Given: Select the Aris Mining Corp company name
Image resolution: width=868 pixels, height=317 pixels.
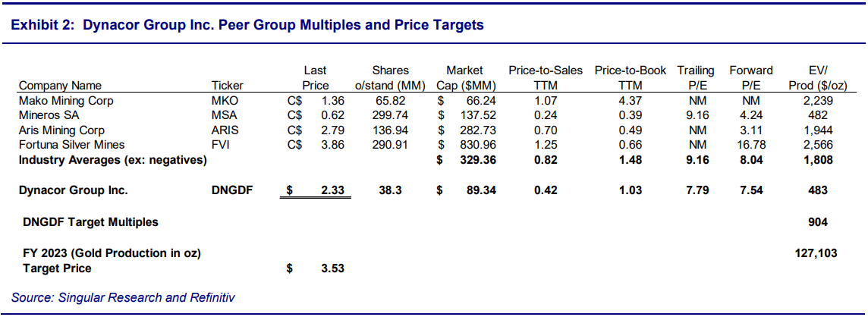Looking at the screenshot, I should 61,130.
